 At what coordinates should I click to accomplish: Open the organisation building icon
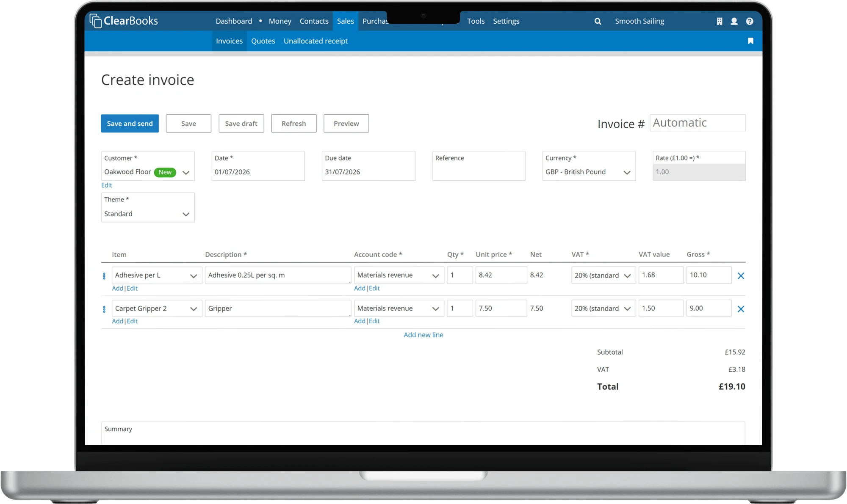click(x=719, y=21)
